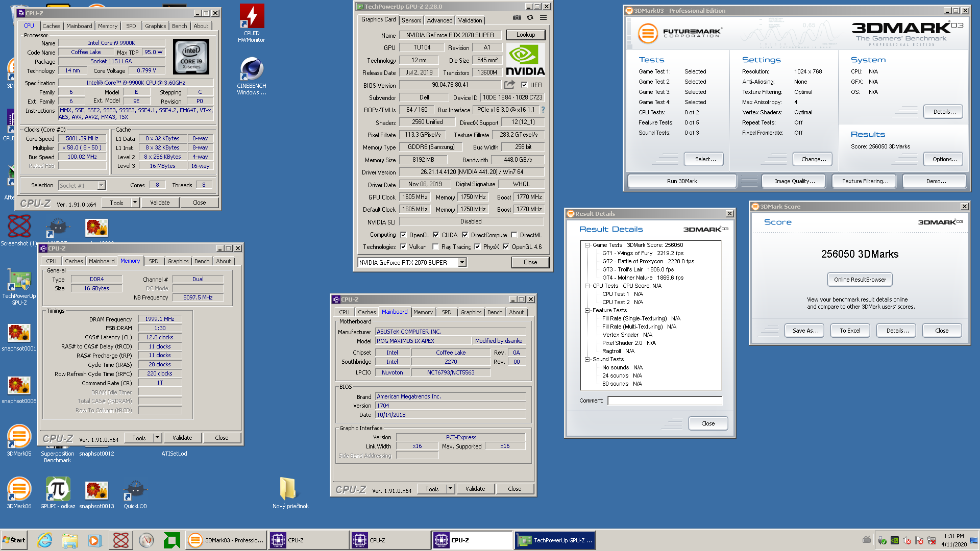This screenshot has height=551, width=980.
Task: Open Windows Media Player taskbar icon
Action: click(95, 540)
